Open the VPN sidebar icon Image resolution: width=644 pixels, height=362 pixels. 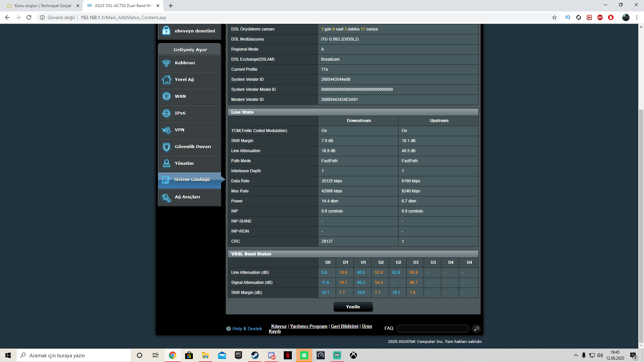[166, 130]
